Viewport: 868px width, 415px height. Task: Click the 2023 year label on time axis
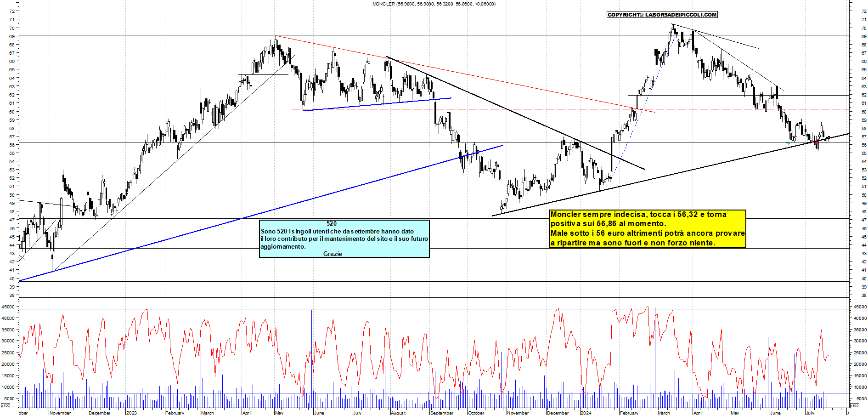131,413
